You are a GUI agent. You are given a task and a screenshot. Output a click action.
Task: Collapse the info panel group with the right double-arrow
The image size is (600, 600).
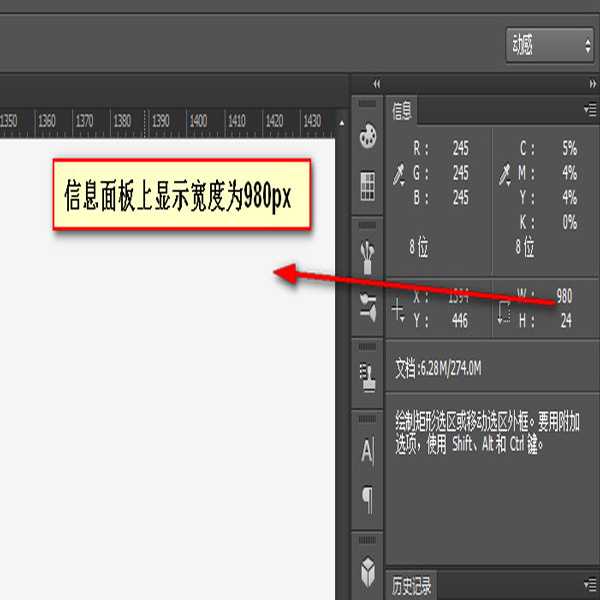(x=592, y=84)
